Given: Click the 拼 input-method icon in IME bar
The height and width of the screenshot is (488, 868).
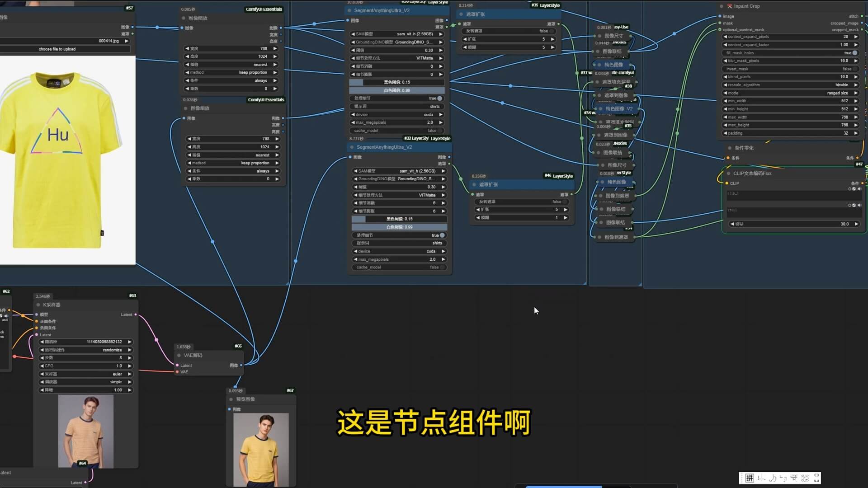Looking at the screenshot, I should pos(750,478).
